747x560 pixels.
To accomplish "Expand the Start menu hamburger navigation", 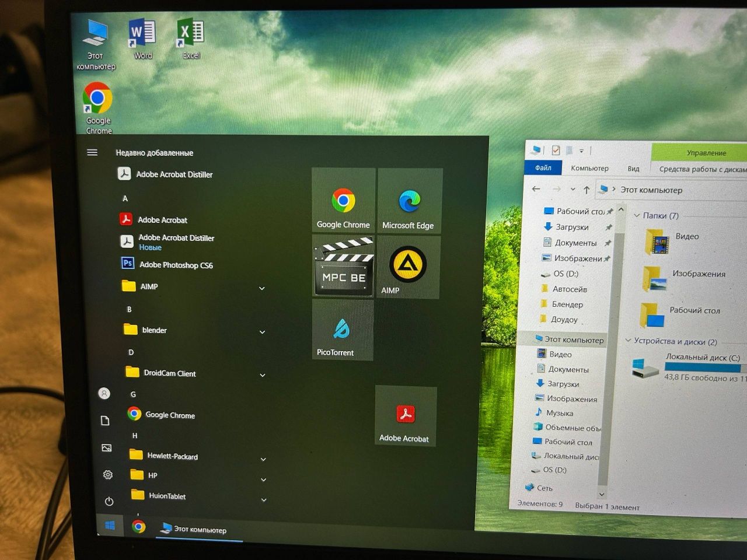I will [x=92, y=152].
